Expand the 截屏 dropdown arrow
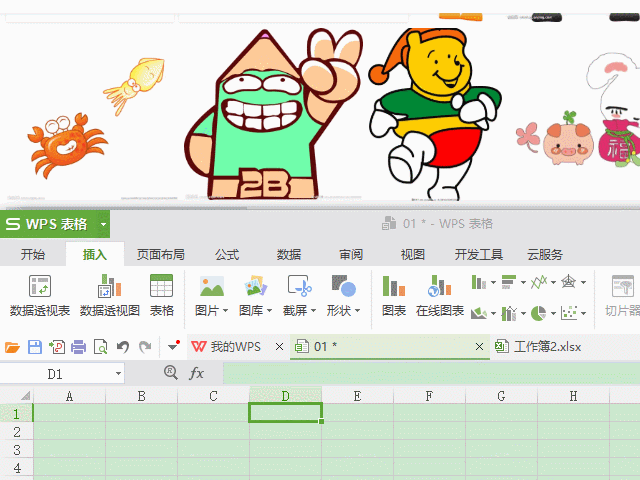 click(x=313, y=311)
